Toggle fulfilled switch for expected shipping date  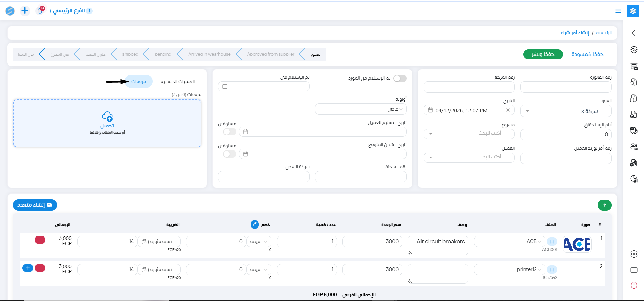(x=230, y=154)
